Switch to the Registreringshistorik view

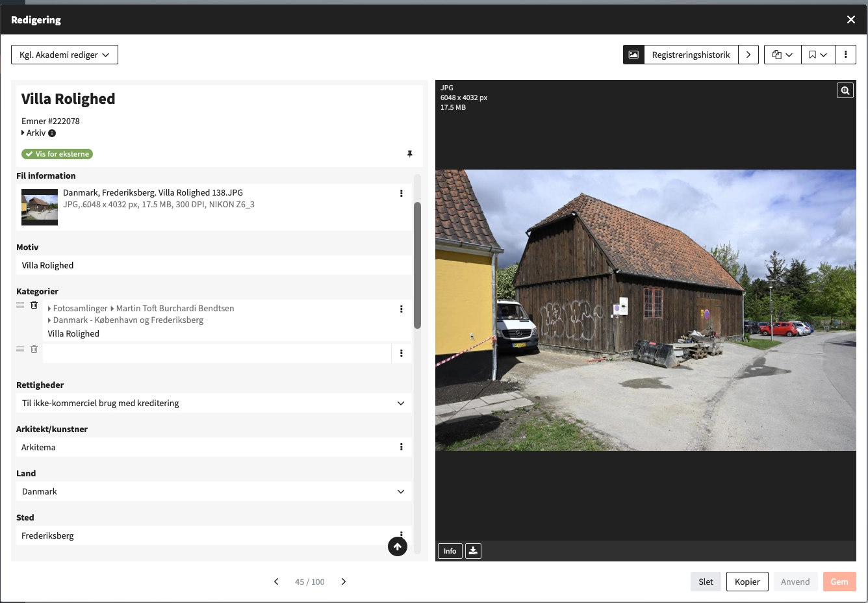(x=691, y=55)
